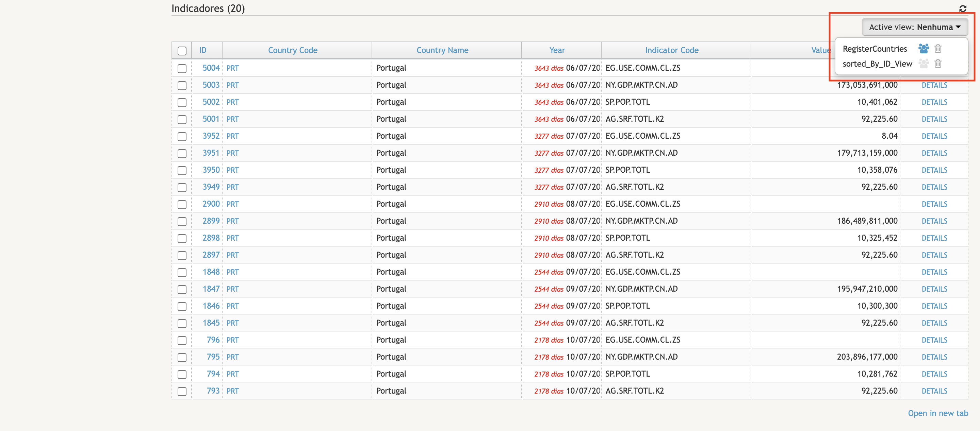The width and height of the screenshot is (980, 431).
Task: Open DETAILS for the 10,281,762 row
Action: [x=934, y=374]
